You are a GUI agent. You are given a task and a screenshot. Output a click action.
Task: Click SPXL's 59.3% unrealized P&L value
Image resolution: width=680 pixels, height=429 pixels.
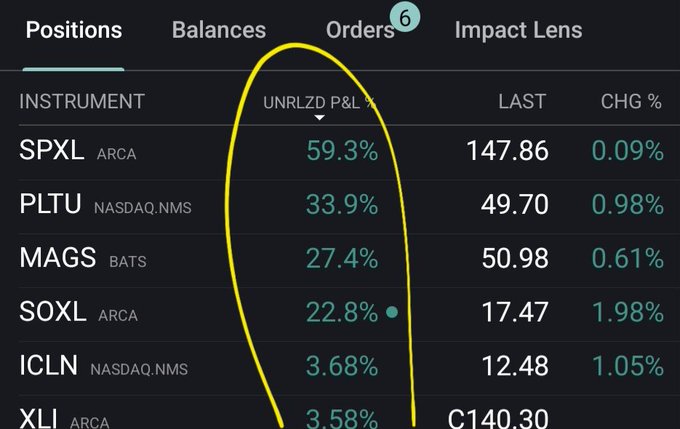342,152
